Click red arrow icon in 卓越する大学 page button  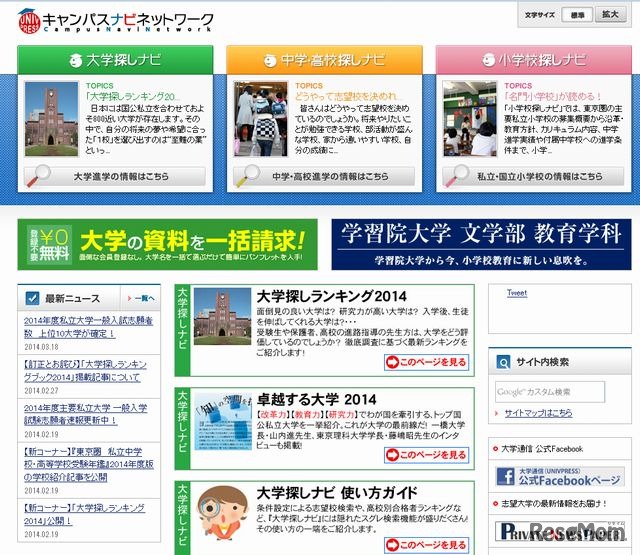[392, 455]
